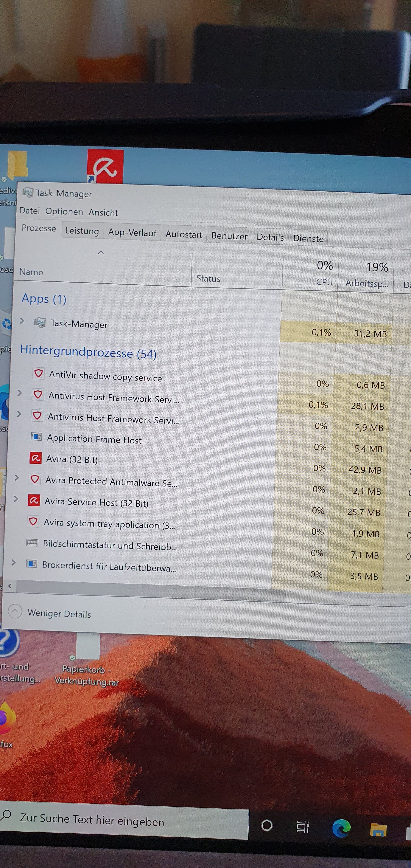Click the AntiVir shadow copy service shield icon
Image resolution: width=411 pixels, height=868 pixels.
pyautogui.click(x=38, y=373)
